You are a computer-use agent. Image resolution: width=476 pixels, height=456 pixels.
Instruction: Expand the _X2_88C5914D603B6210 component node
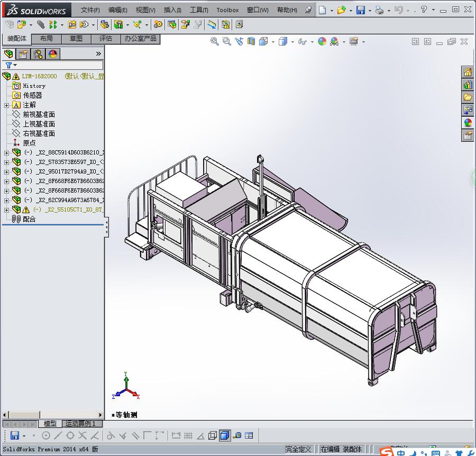tap(6, 153)
